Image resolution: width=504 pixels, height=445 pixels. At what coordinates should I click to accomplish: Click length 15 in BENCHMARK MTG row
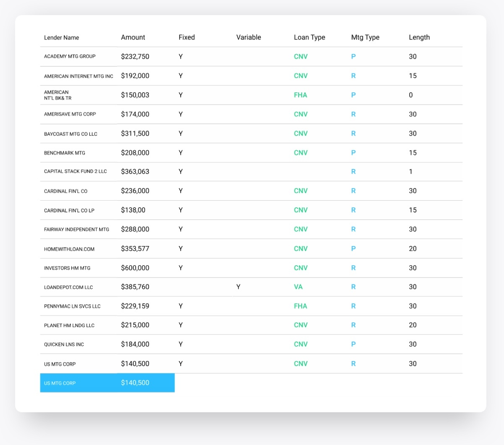coord(413,153)
